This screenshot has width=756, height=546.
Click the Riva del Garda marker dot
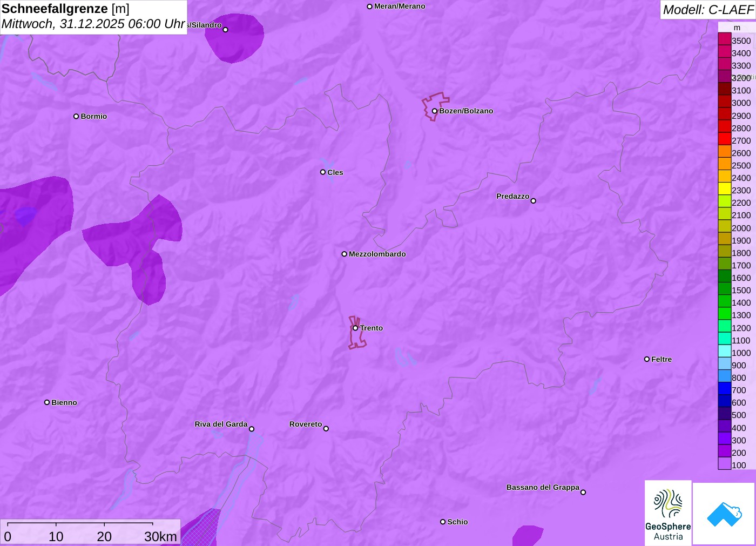252,429
